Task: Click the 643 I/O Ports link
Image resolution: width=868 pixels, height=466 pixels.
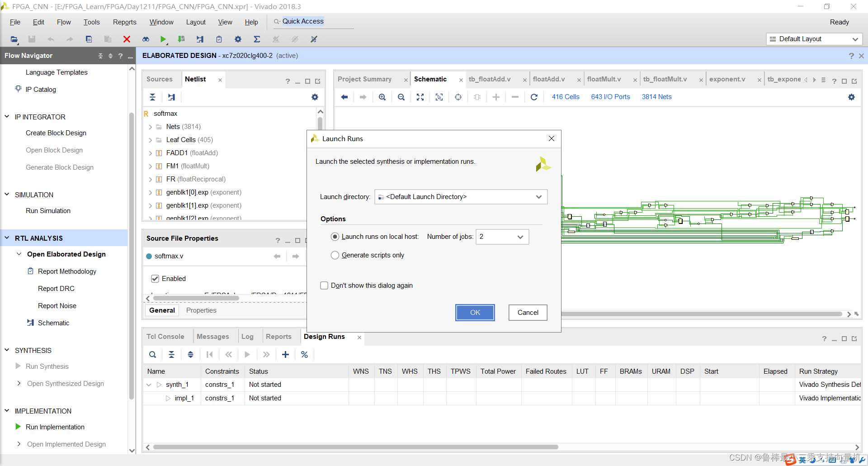Action: (x=610, y=97)
